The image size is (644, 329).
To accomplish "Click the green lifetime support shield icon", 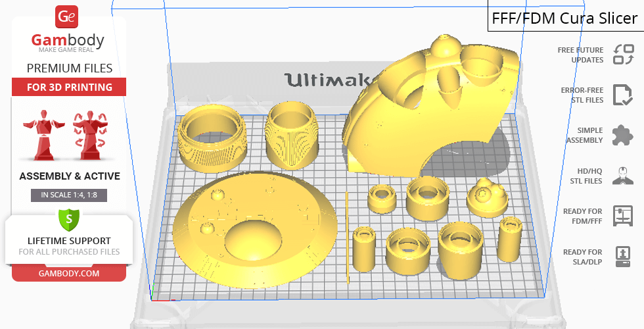I will point(68,219).
